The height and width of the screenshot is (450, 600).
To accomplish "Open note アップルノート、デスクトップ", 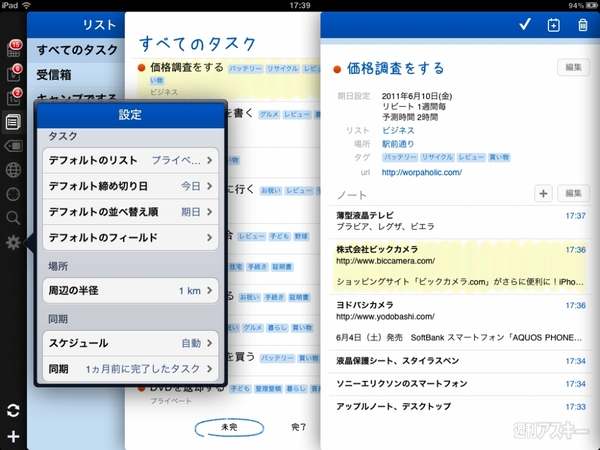I will click(x=459, y=406).
